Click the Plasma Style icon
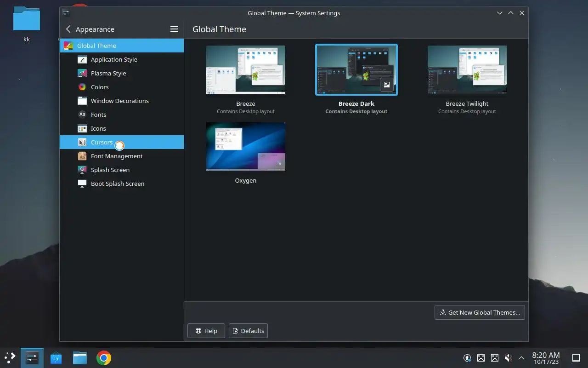Viewport: 588px width, 368px height. 82,73
